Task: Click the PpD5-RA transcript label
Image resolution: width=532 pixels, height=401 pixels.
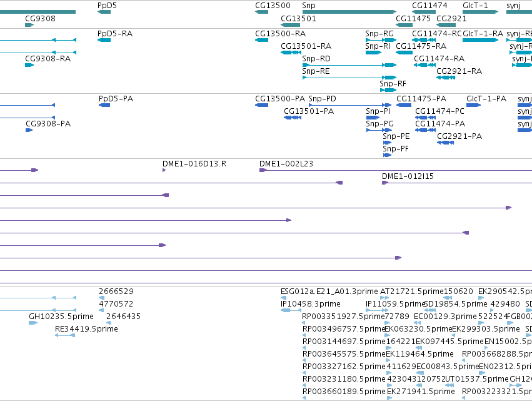Action: pyautogui.click(x=114, y=34)
